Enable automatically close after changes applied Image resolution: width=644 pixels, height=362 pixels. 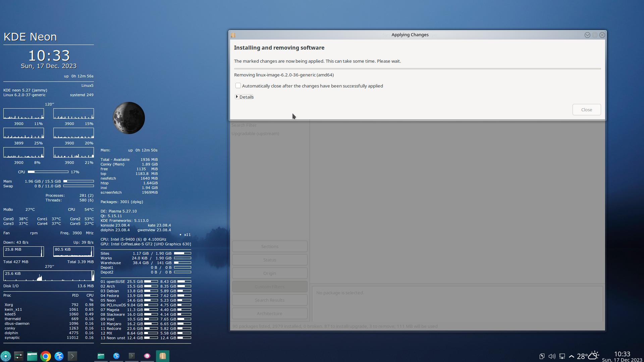point(238,86)
